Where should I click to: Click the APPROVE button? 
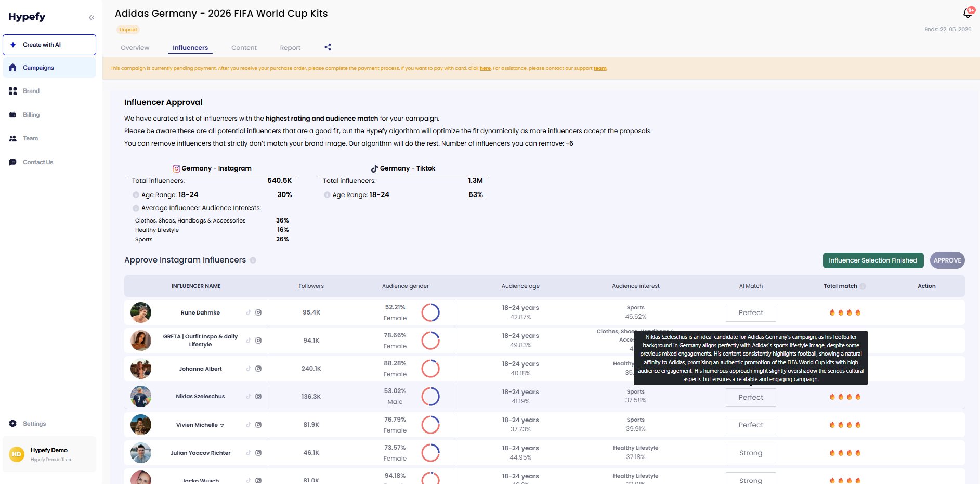pyautogui.click(x=947, y=260)
